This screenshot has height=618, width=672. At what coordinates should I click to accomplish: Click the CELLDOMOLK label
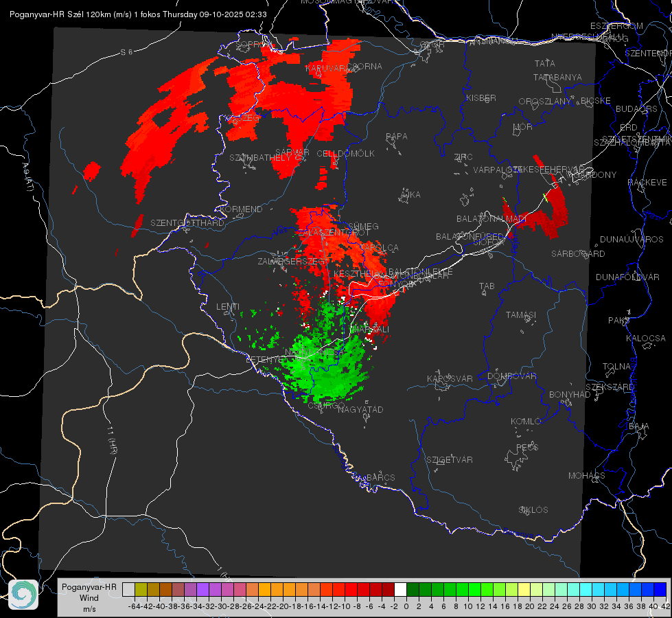pos(345,154)
